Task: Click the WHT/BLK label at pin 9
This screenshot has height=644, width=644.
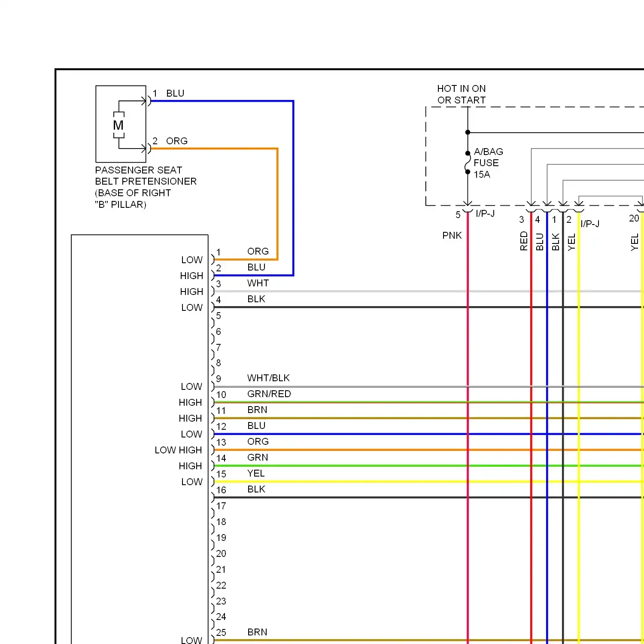Action: point(268,378)
